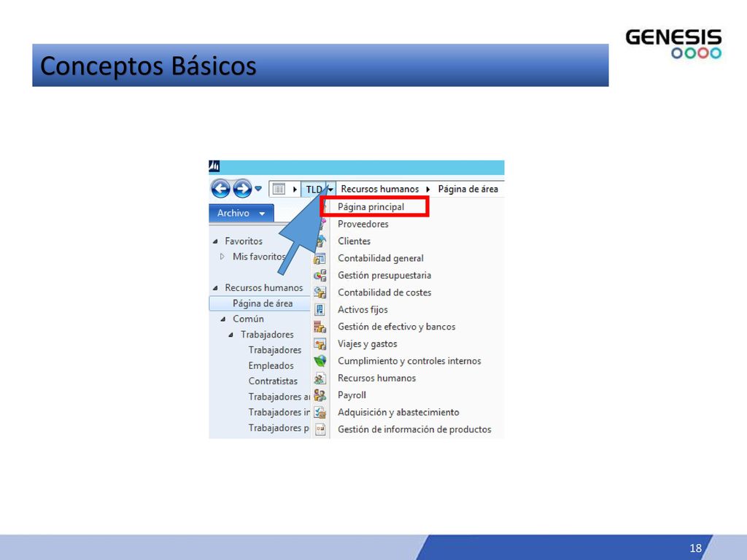The image size is (747, 560).
Task: Open the Trabajadores item just above the last row
Action: click(x=279, y=413)
